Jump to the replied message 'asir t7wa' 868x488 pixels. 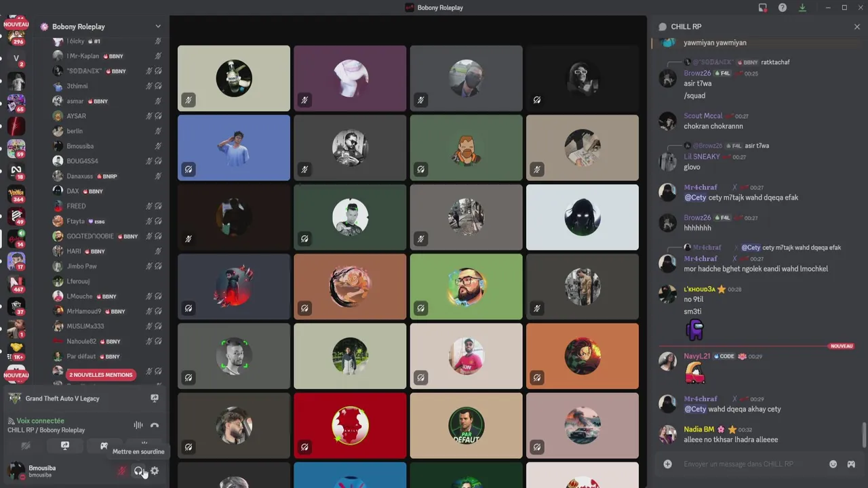click(757, 146)
